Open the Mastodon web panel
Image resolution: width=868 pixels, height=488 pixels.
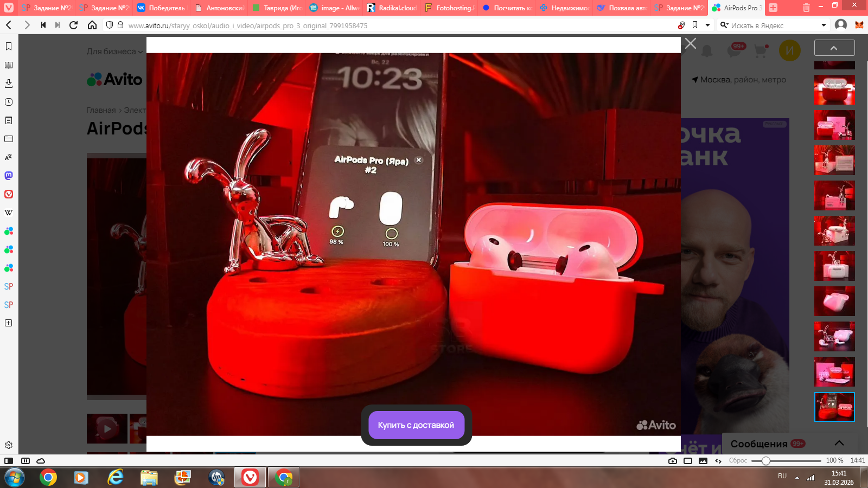tap(9, 176)
